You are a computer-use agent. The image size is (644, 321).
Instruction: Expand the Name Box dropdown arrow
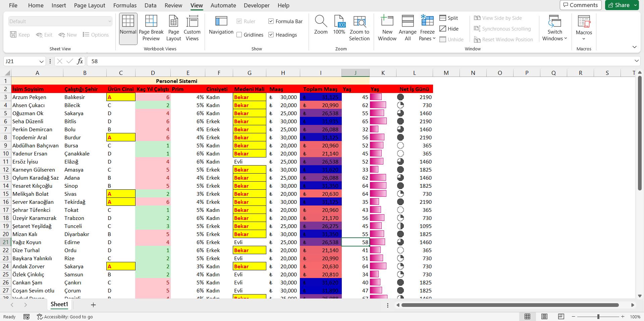pyautogui.click(x=41, y=61)
